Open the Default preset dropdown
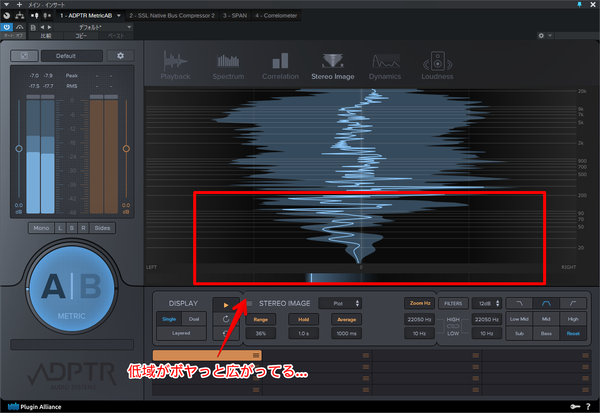 72,56
